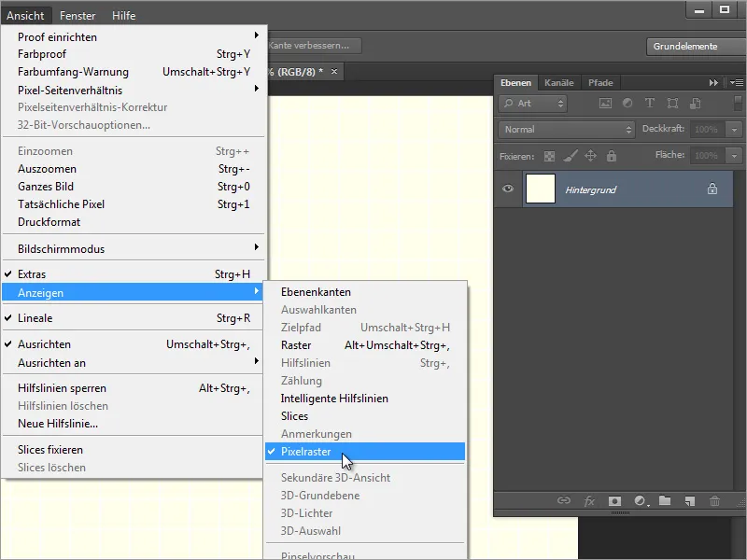Open the Normal blend mode dropdown

click(x=567, y=130)
